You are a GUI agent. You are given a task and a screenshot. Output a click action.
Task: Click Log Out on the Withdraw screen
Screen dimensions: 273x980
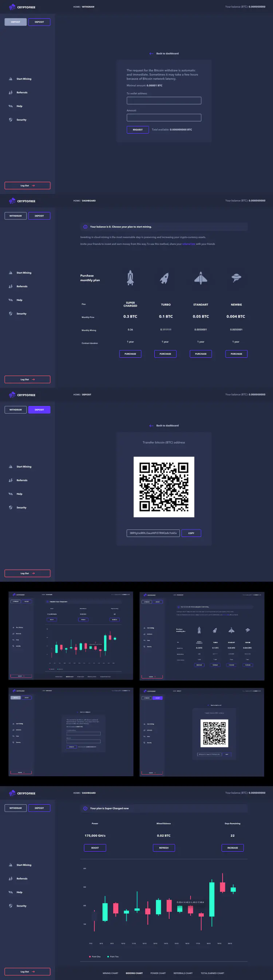[x=27, y=186]
